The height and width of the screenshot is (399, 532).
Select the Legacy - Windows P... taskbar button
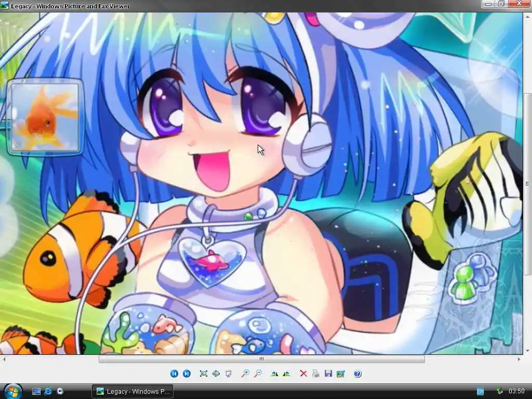132,391
